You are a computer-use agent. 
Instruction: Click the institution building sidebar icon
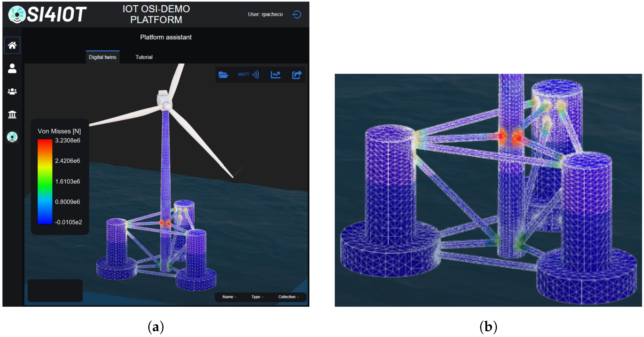click(12, 114)
